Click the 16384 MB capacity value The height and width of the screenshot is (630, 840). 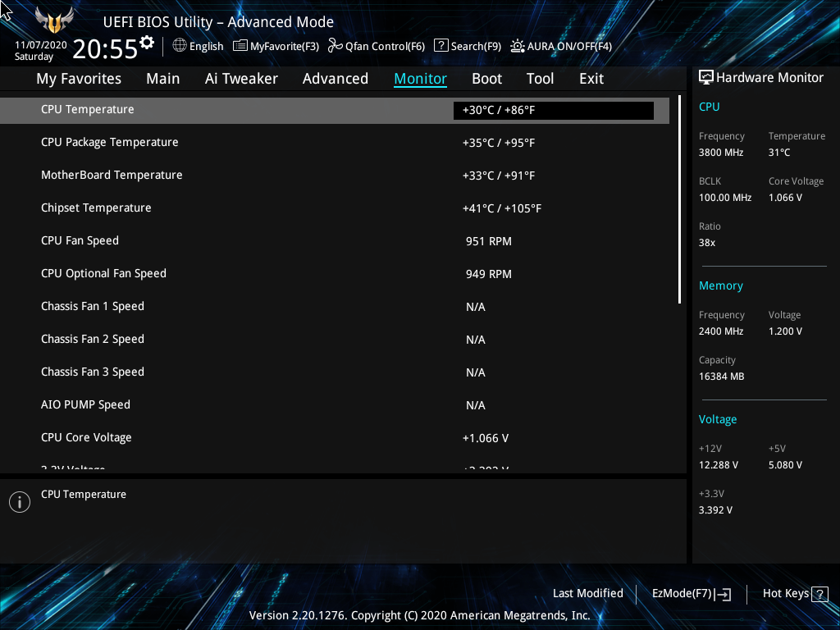(721, 377)
